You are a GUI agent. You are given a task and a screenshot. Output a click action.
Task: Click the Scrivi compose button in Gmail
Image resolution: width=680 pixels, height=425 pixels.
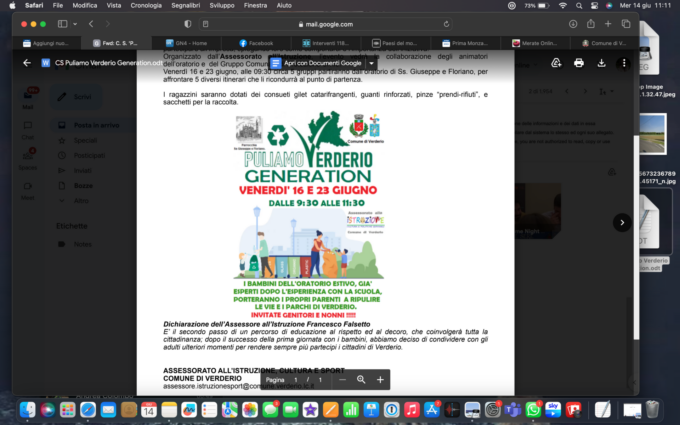[x=76, y=96]
